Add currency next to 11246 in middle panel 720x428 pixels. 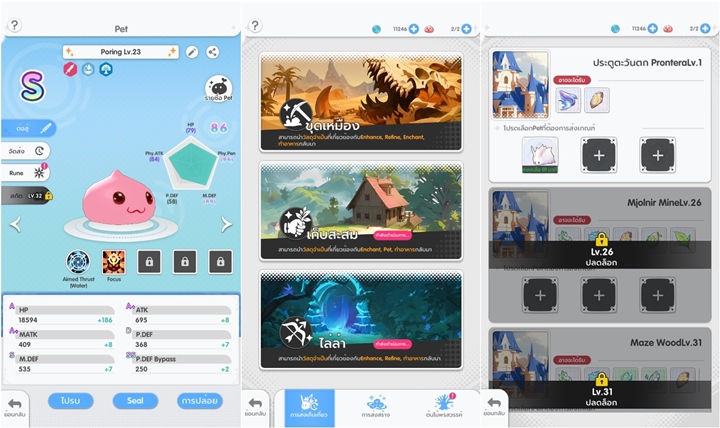[414, 28]
